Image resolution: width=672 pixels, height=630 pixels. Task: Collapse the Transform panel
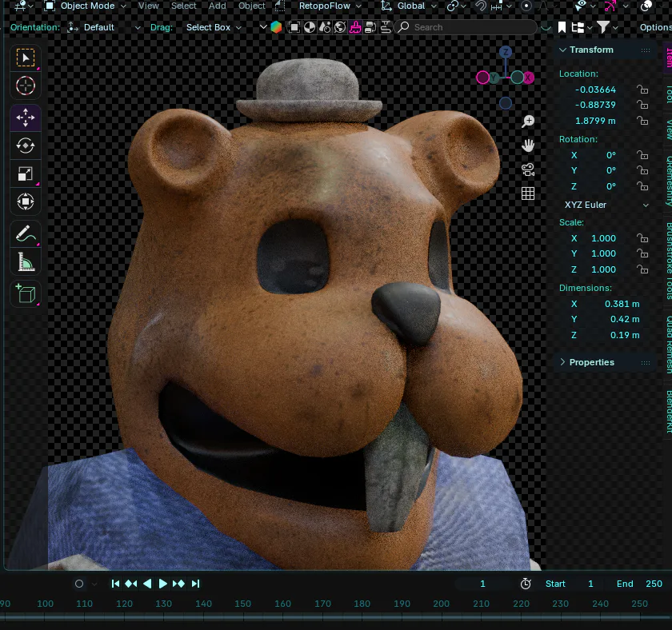pyautogui.click(x=604, y=50)
